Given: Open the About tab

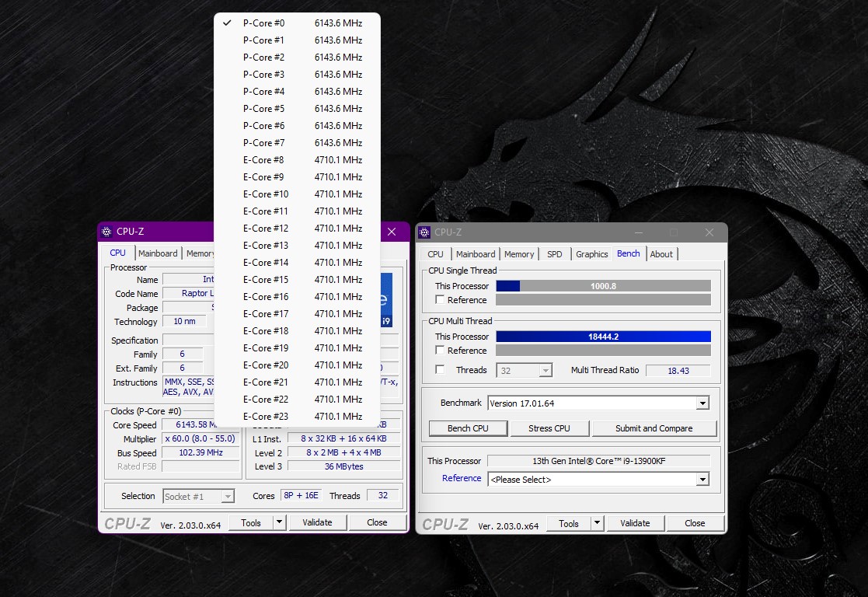Looking at the screenshot, I should tap(661, 254).
